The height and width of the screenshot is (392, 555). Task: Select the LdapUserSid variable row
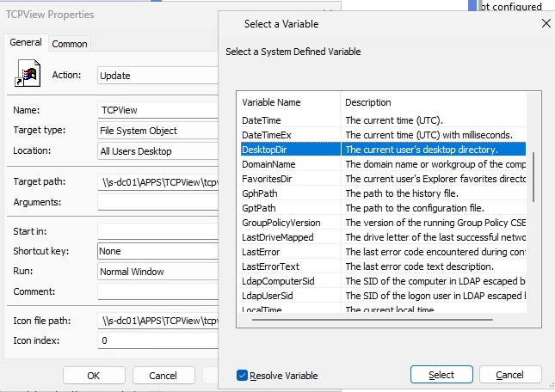pos(381,296)
